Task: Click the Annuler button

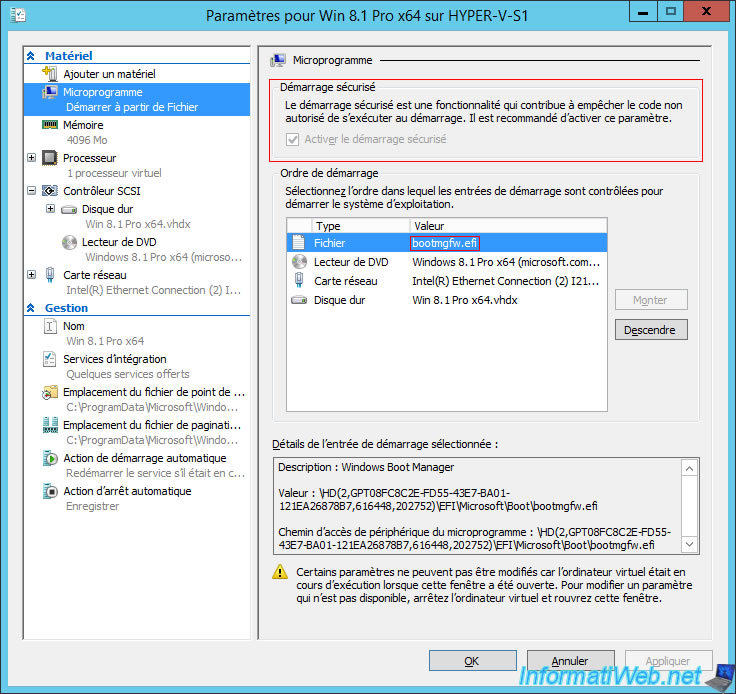Action: 570,661
